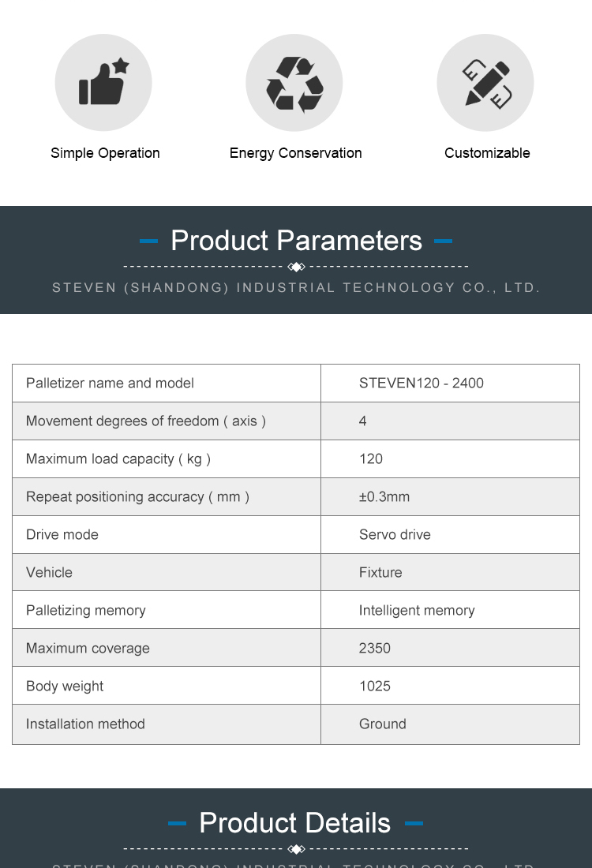Select the Customizable label
Image resolution: width=592 pixels, height=868 pixels.
click(x=487, y=153)
